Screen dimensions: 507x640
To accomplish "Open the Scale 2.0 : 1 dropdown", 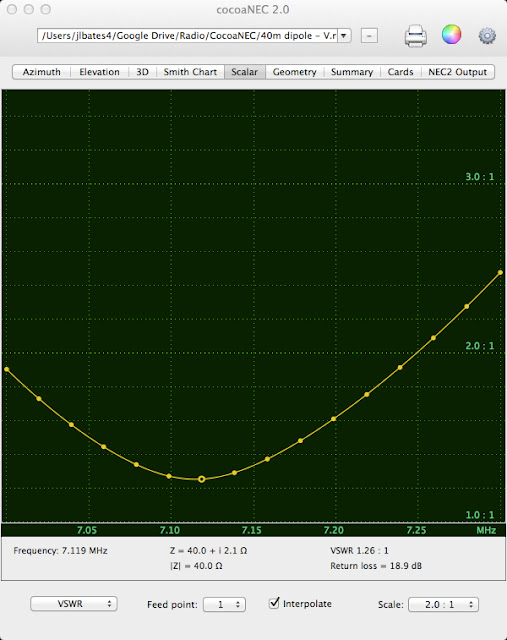I will point(443,604).
